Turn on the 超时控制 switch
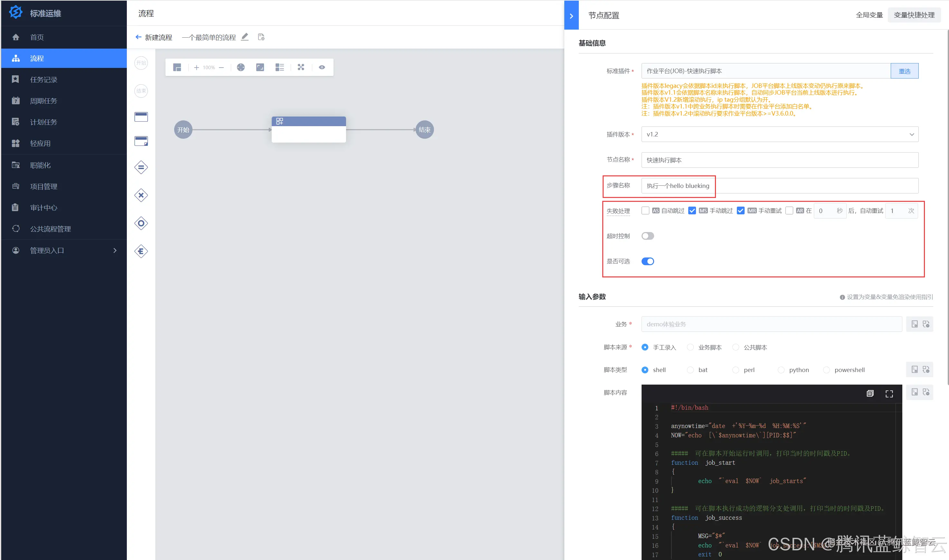The image size is (949, 560). [647, 236]
